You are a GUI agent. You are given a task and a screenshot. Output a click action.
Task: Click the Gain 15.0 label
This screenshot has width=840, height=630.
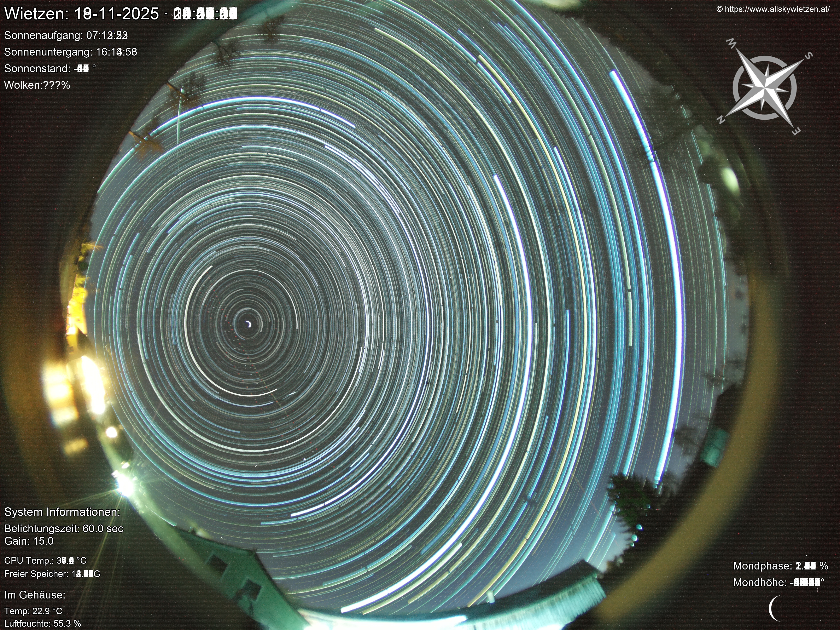pyautogui.click(x=29, y=541)
